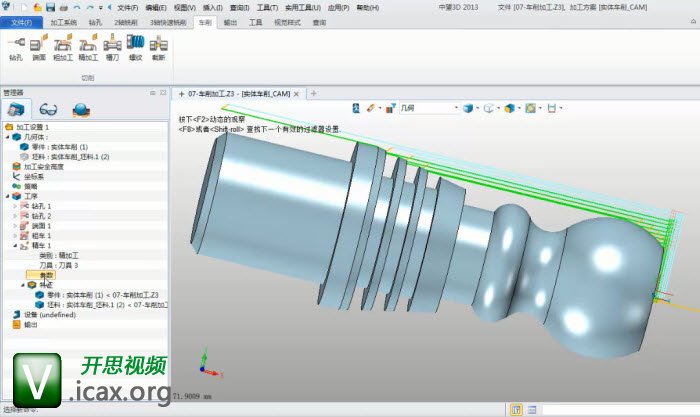Close the 07-车削加工.Z3 document tab

[297, 93]
